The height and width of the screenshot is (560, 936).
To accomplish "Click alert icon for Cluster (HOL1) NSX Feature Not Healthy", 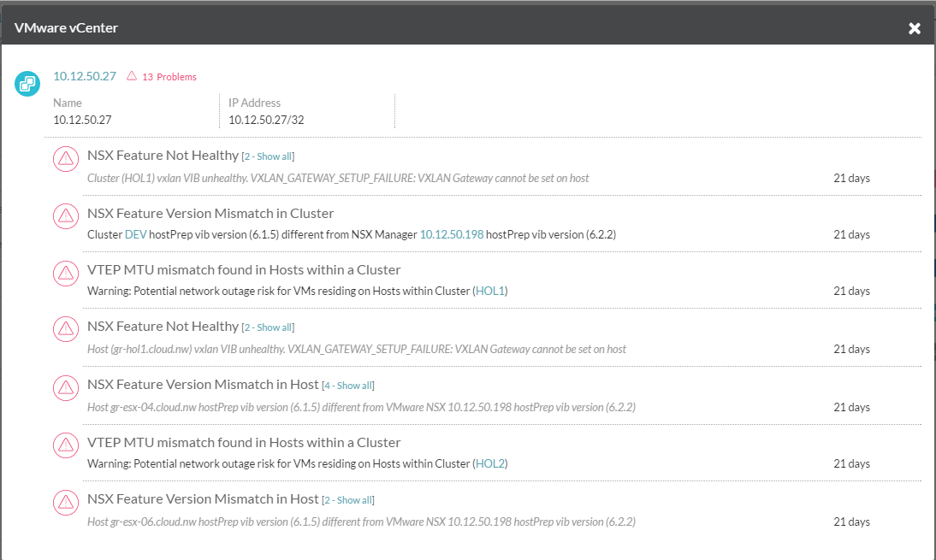I will tap(66, 159).
